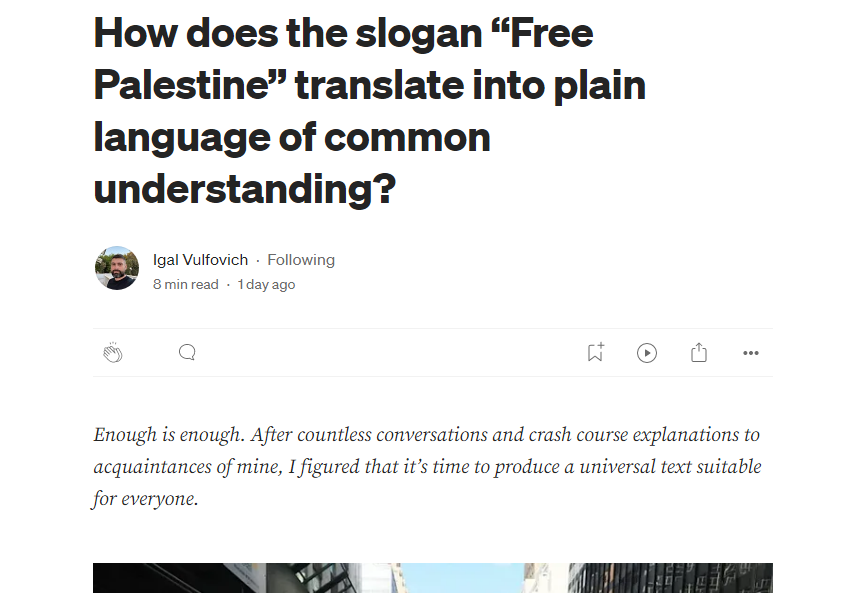Click the '8 min read' label
867x593 pixels.
[186, 284]
